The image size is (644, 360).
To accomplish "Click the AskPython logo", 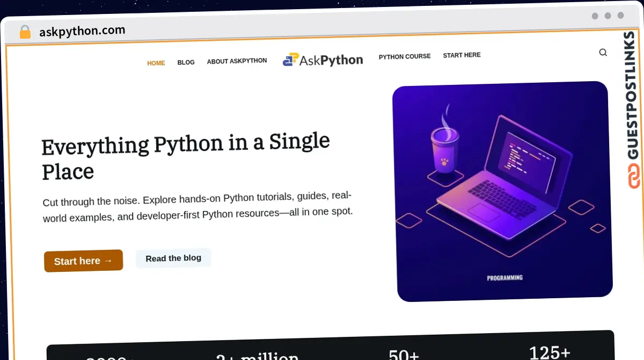I will click(x=323, y=60).
